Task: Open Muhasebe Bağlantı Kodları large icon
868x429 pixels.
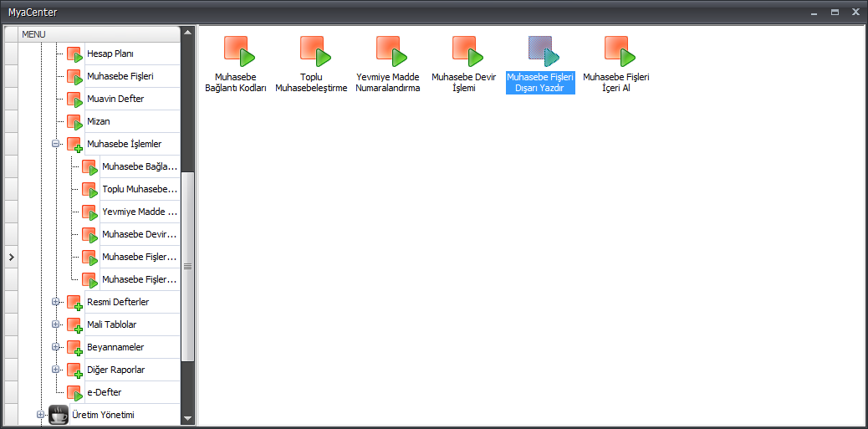Action: tap(239, 51)
